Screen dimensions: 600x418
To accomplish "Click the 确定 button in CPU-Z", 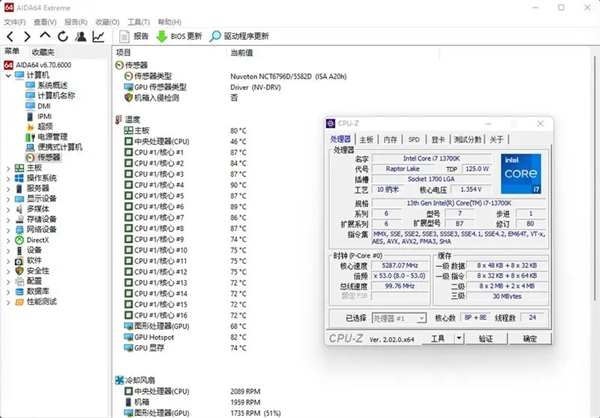I will click(531, 338).
